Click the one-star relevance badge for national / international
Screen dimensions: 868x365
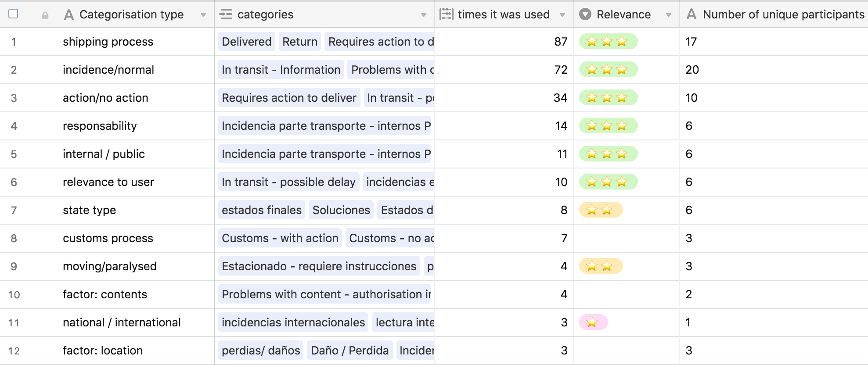pyautogui.click(x=593, y=322)
